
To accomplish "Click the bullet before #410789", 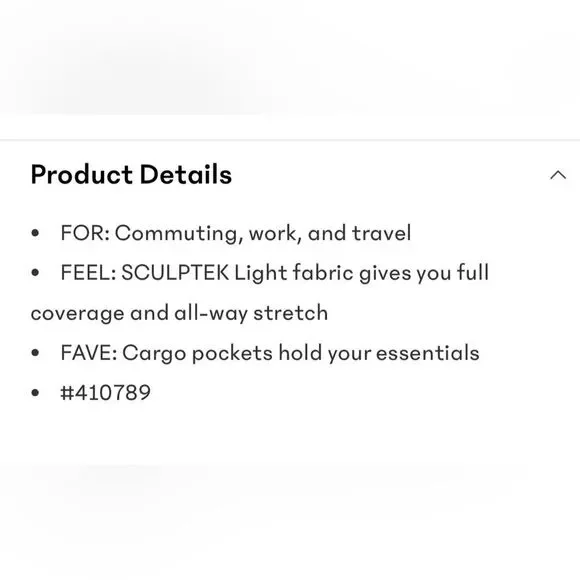I will (x=36, y=392).
